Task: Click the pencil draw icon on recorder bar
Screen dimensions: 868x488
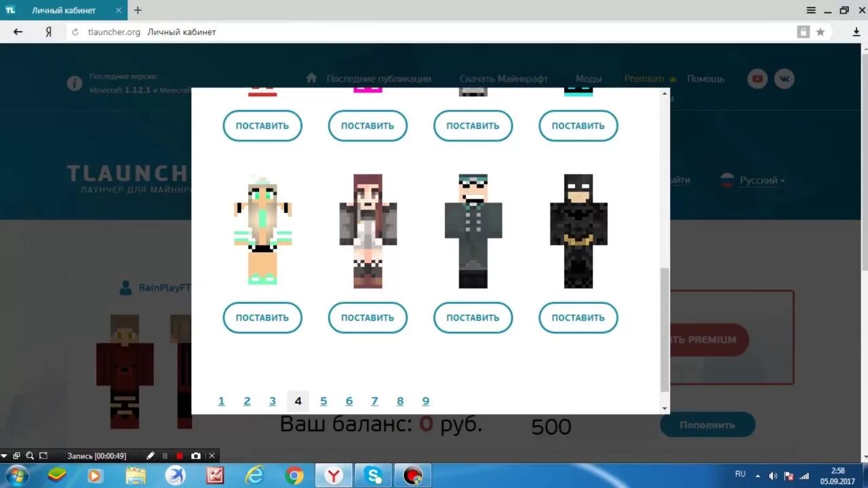Action: (151, 456)
